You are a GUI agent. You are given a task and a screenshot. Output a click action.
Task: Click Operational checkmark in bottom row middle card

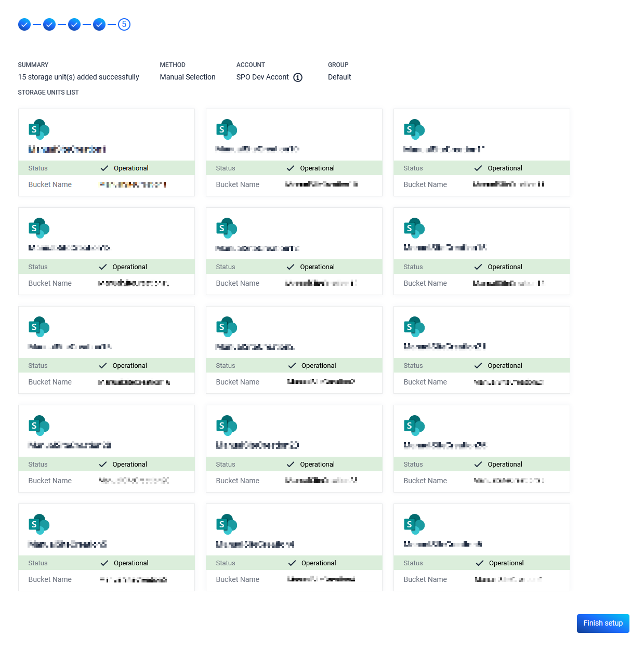coord(292,563)
